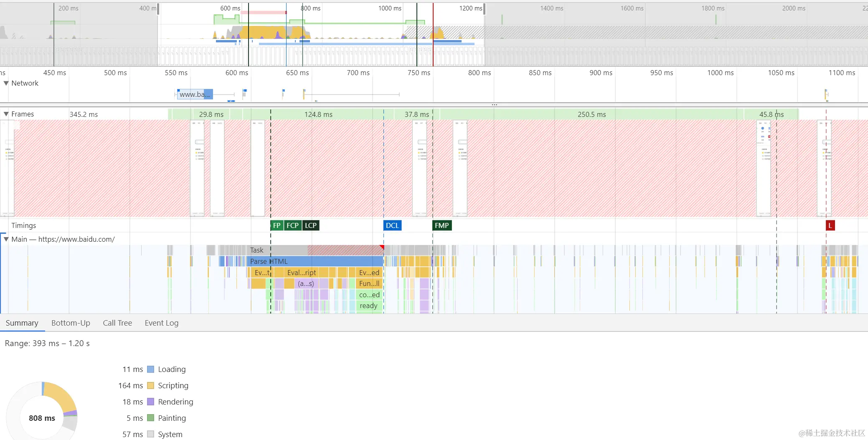The image size is (868, 440).
Task: Select the 45.8 ms frame
Action: coord(771,114)
